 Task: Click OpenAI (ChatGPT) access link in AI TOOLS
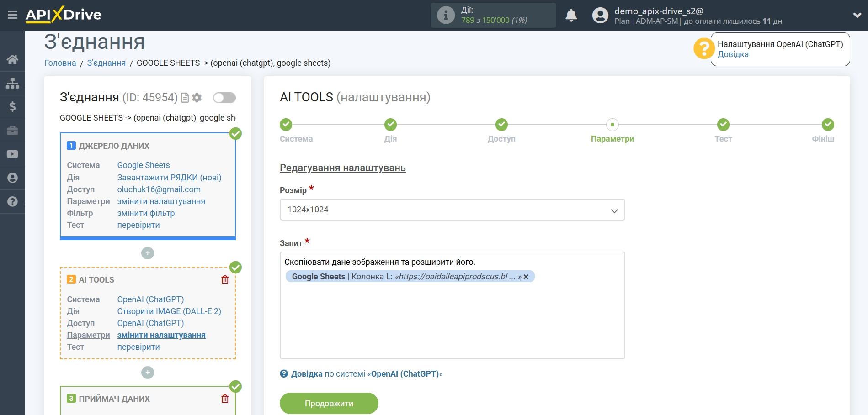pyautogui.click(x=150, y=323)
